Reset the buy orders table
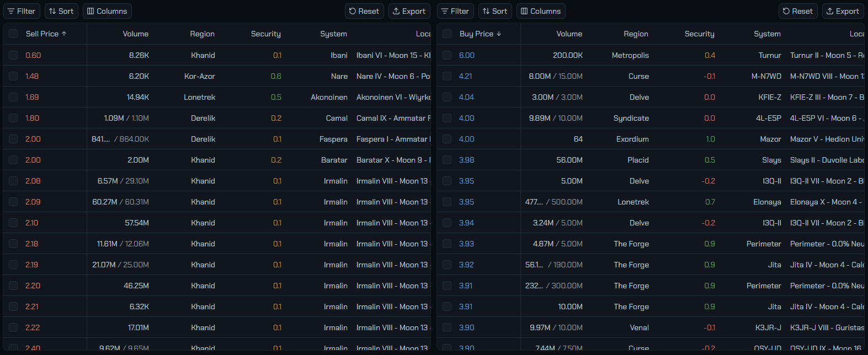 [x=798, y=11]
